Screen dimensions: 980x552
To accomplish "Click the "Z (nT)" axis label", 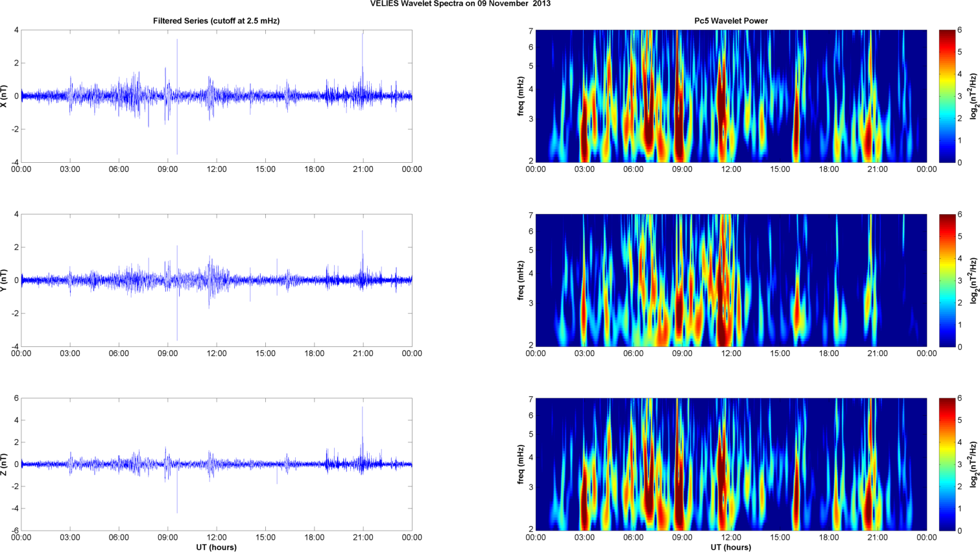I will tap(5, 464).
